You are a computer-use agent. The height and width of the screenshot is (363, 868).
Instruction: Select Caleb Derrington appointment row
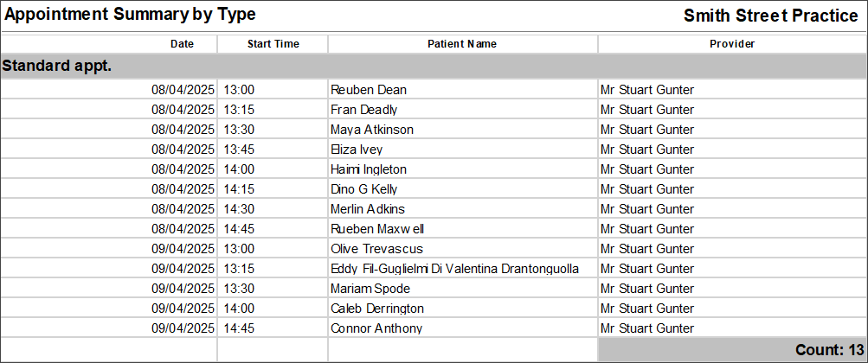[434, 309]
